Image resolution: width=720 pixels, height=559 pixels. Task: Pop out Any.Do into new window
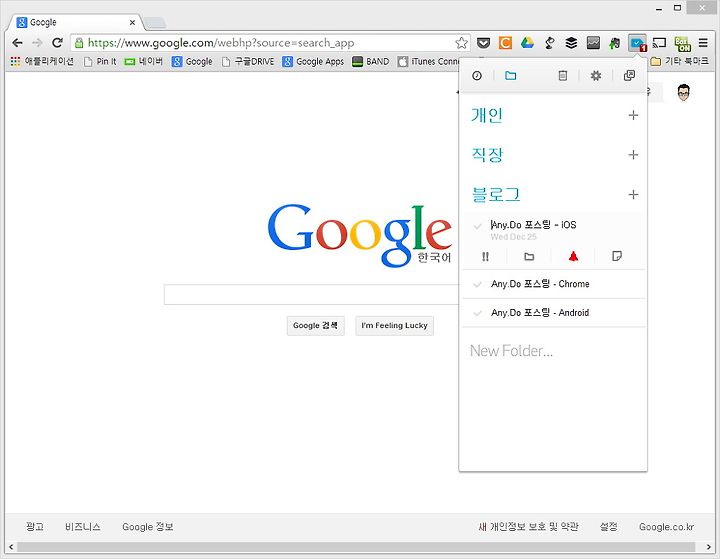629,76
